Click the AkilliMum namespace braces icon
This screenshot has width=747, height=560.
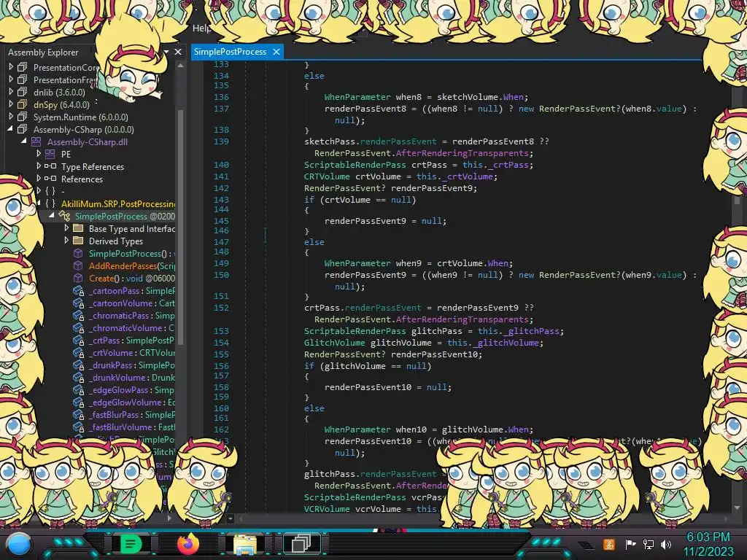[x=50, y=203]
